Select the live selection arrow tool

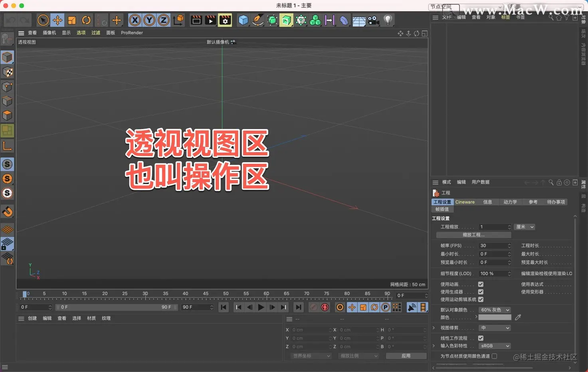tap(43, 20)
